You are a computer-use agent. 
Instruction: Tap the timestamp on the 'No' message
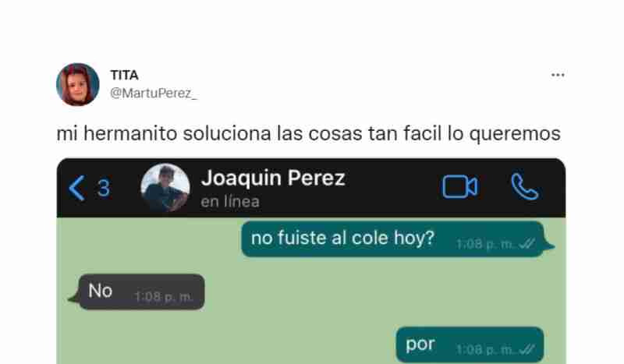click(164, 297)
